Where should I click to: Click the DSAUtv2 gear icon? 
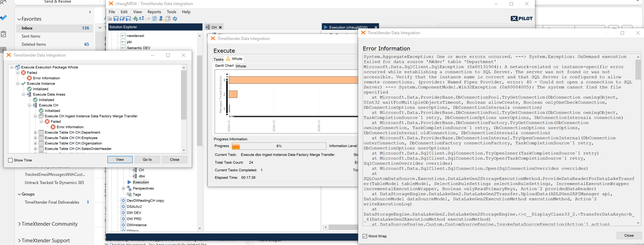pyautogui.click(x=123, y=206)
